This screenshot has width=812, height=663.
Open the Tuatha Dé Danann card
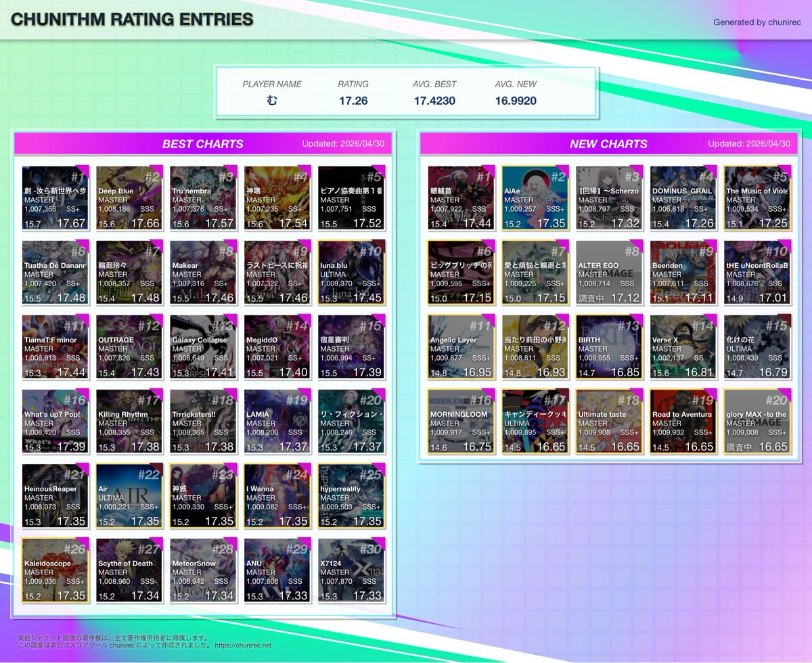tap(55, 272)
